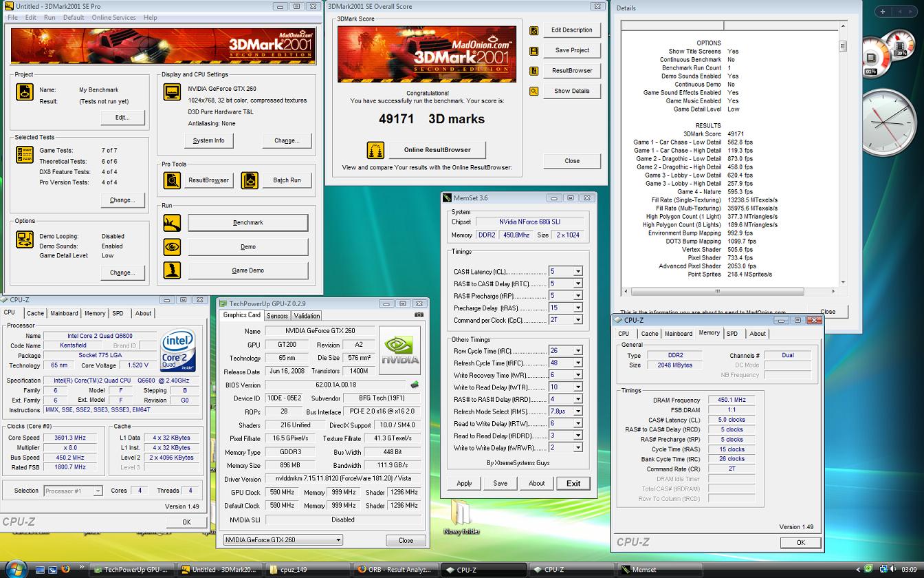Click the Project icon in 3DMark
The height and width of the screenshot is (578, 924).
(x=25, y=92)
